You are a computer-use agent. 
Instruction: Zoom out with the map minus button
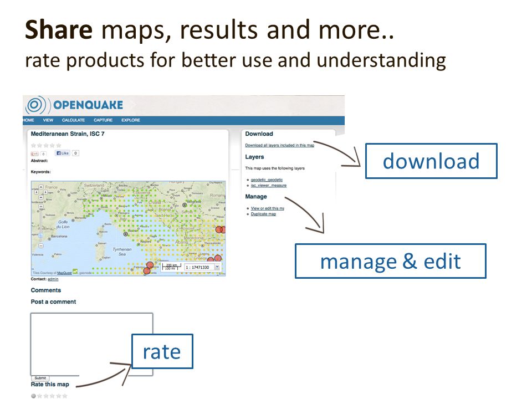coord(40,245)
